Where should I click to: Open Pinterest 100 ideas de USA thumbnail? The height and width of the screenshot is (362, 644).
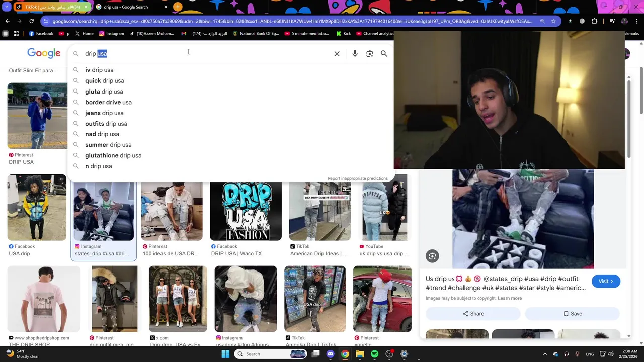[172, 211]
